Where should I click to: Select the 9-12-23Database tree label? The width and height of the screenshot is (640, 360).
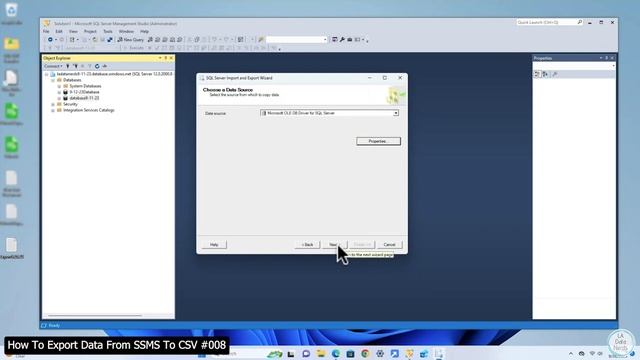84,92
